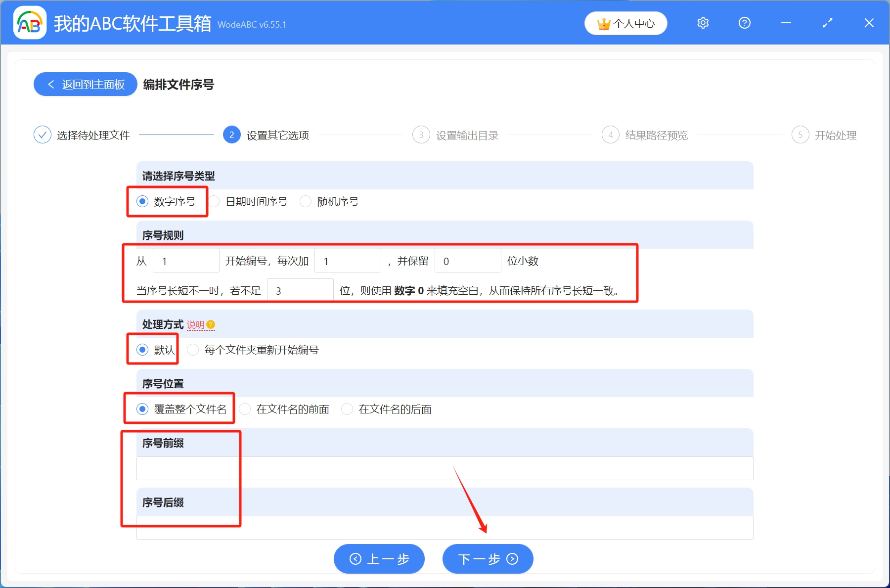
Task: Click the help question mark icon
Action: click(x=744, y=23)
